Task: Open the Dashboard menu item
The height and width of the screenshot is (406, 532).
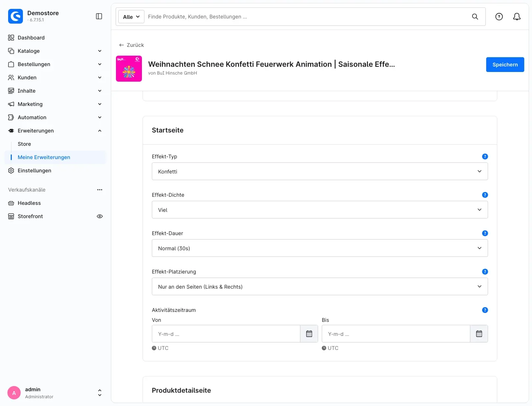Action: (x=55, y=38)
